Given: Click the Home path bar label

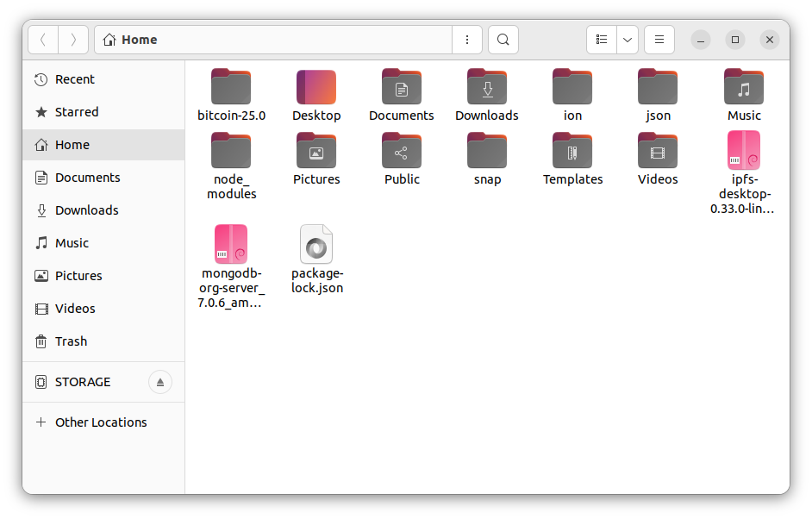Looking at the screenshot, I should pyautogui.click(x=140, y=40).
